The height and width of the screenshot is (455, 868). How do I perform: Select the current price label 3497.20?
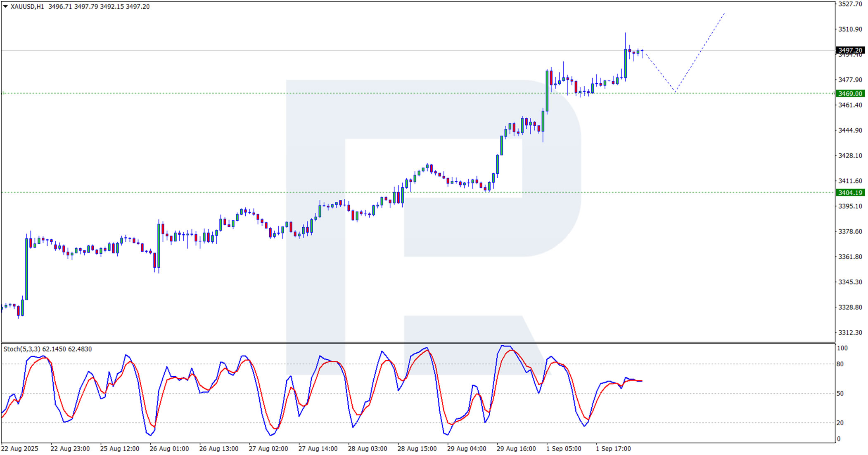click(850, 50)
